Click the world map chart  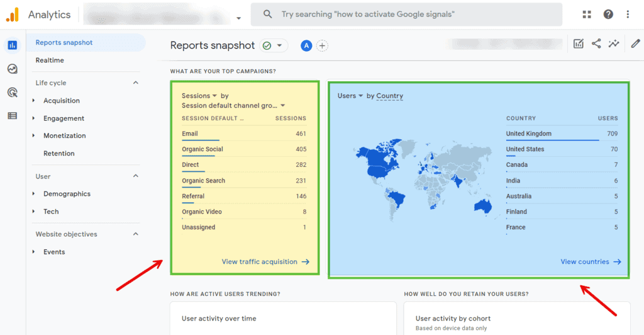[x=423, y=179]
